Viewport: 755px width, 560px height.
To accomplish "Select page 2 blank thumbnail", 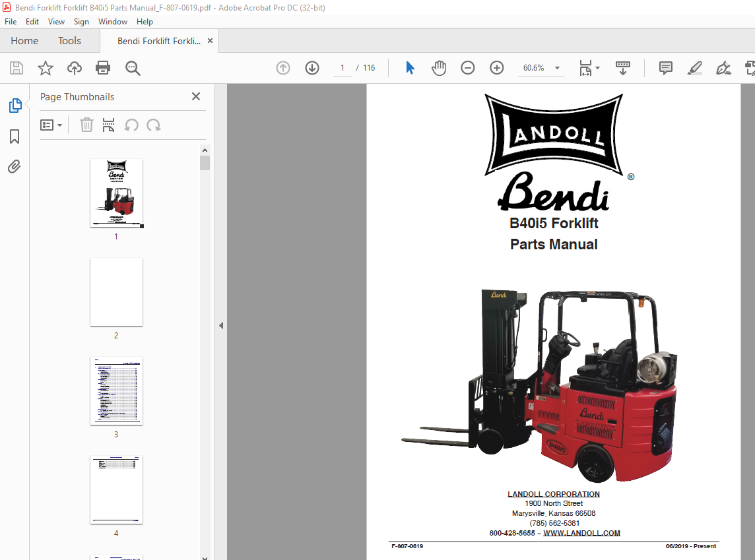I will pos(117,292).
